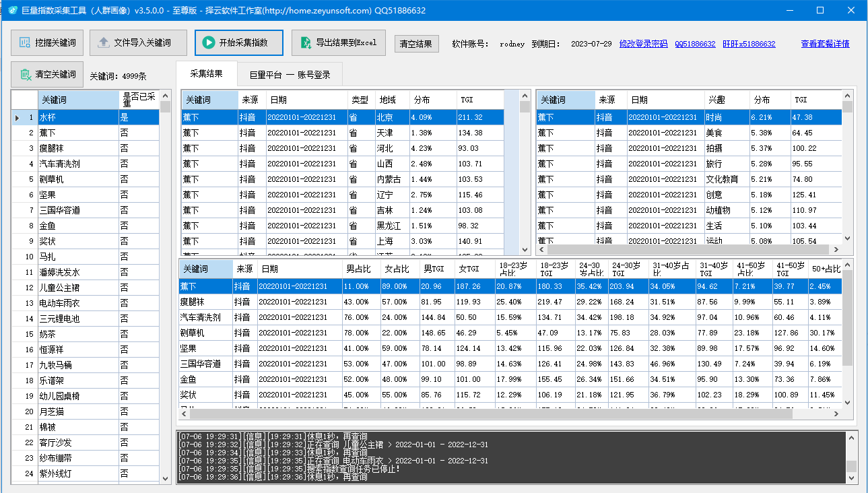
Task: Export results with 导出结果到Excel button
Action: pos(338,42)
